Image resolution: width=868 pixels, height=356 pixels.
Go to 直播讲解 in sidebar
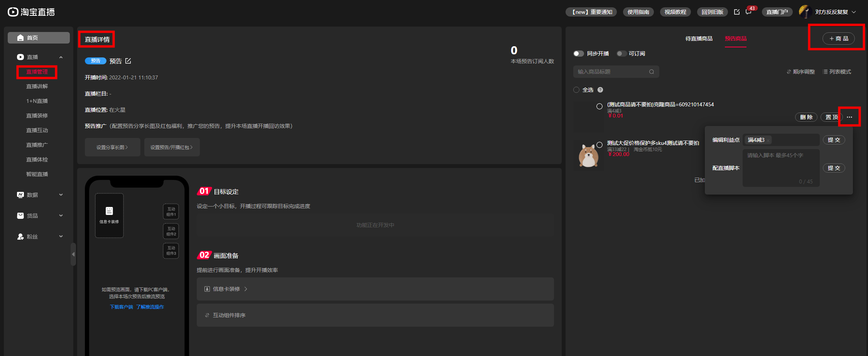37,86
